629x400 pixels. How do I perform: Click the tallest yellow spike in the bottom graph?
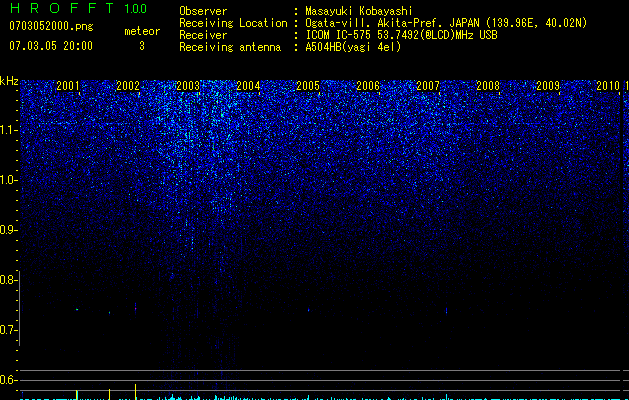[136, 392]
